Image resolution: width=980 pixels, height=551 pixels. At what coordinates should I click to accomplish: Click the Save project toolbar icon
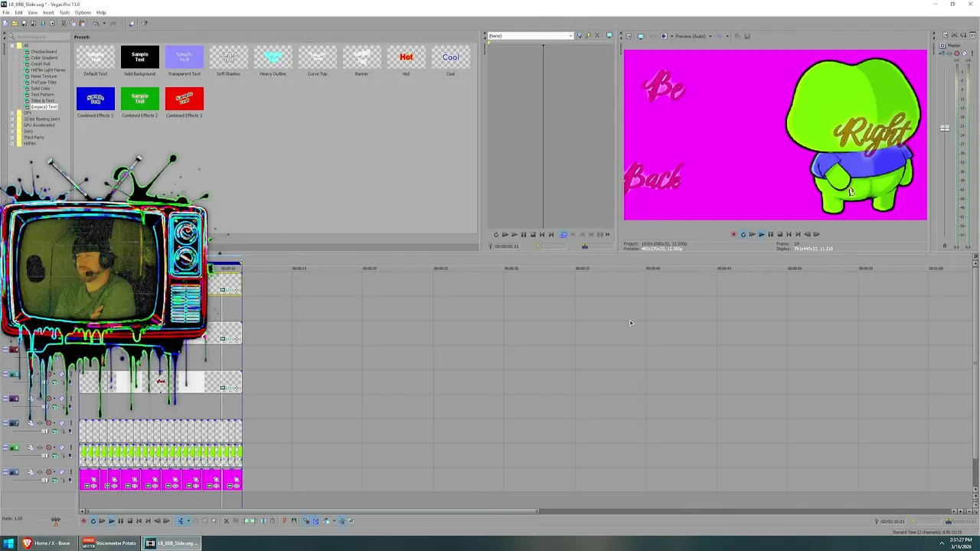[x=24, y=23]
